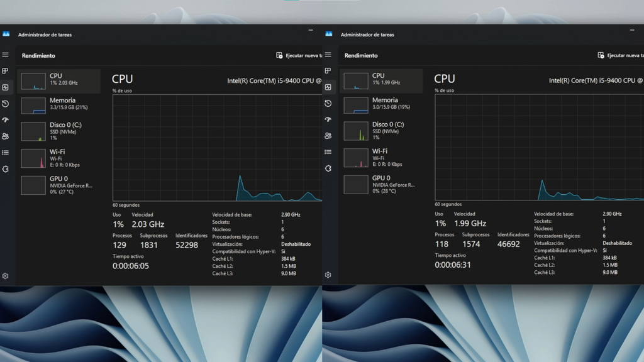
Task: Click Memoria mini graph thumbnail in left window
Action: tap(33, 106)
